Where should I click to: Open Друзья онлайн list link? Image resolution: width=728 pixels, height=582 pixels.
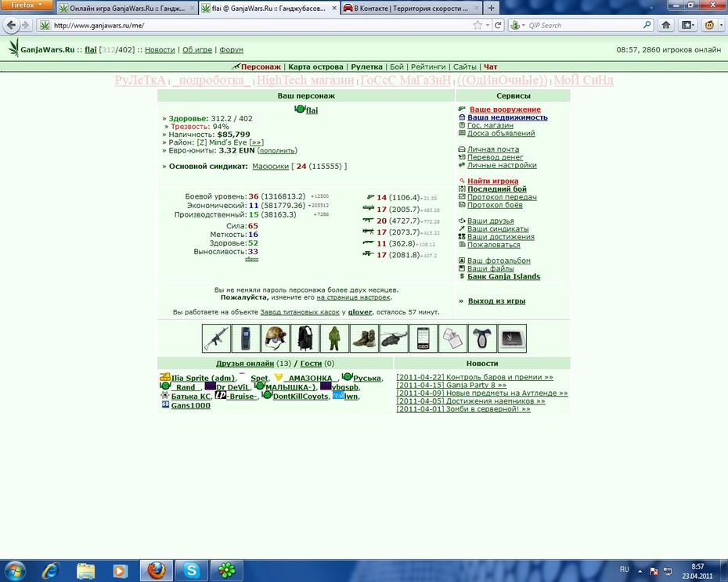[x=245, y=364]
